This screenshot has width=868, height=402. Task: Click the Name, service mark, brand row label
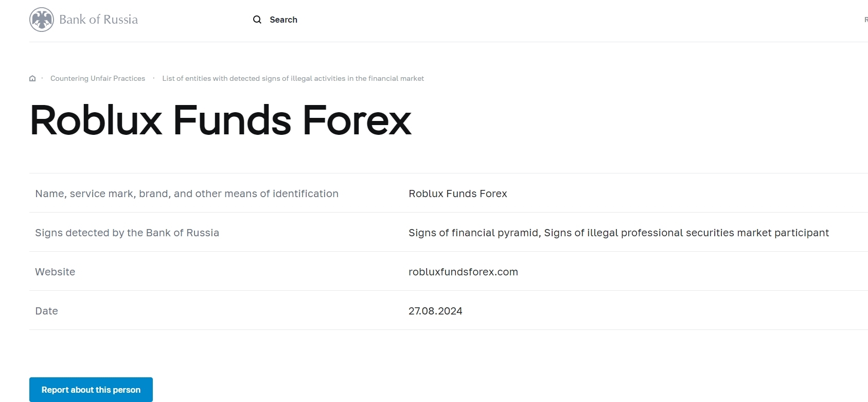pos(187,194)
